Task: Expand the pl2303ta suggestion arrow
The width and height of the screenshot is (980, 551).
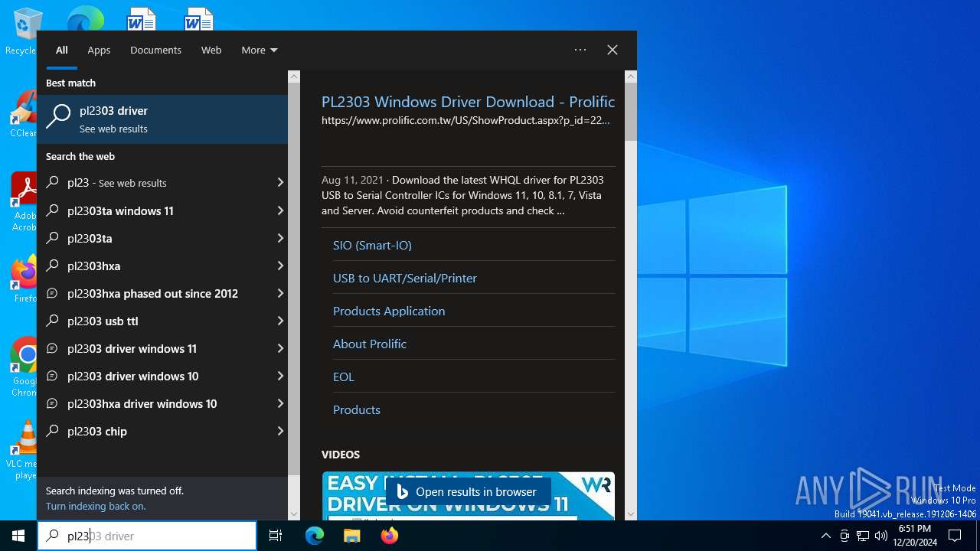Action: 280,238
